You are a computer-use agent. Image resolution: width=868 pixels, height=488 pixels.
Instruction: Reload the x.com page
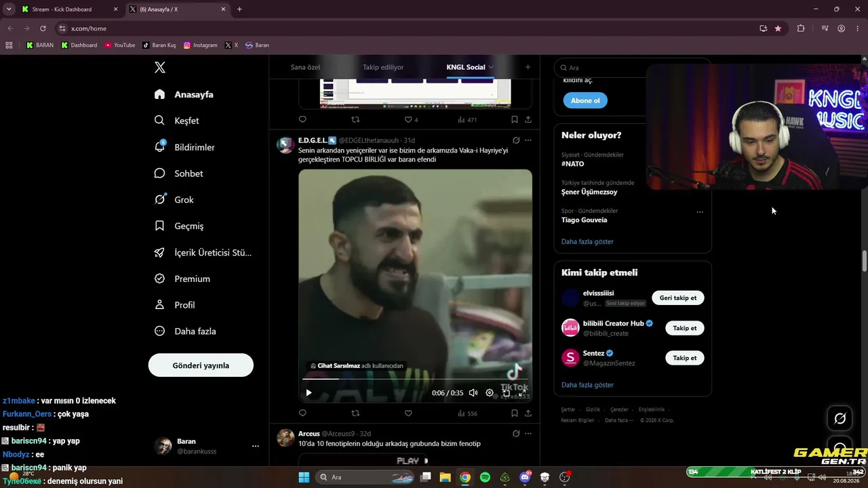pyautogui.click(x=43, y=28)
